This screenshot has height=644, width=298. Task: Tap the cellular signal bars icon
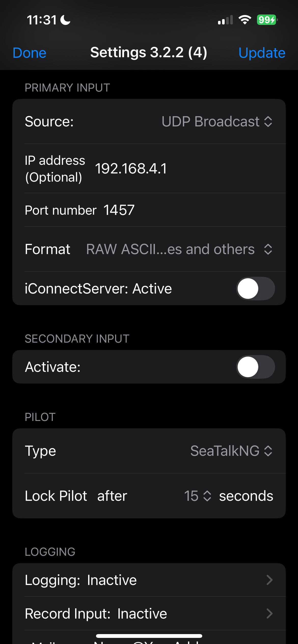(225, 20)
